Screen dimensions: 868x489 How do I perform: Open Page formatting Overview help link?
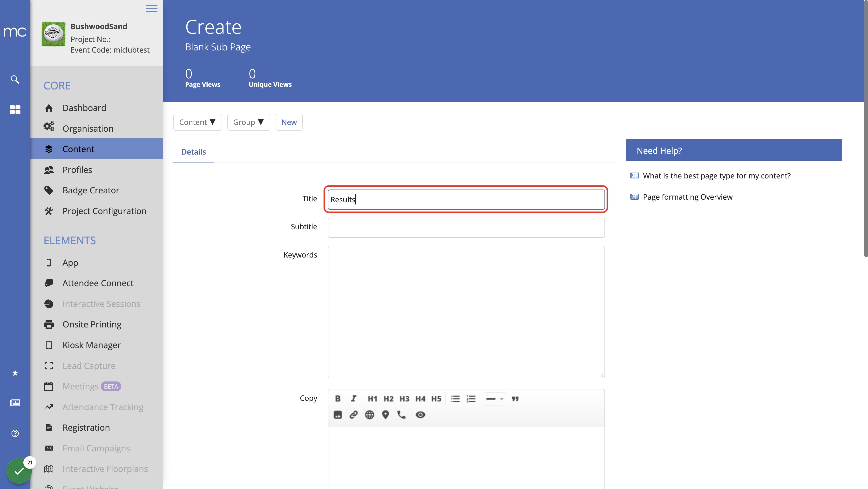coord(687,197)
